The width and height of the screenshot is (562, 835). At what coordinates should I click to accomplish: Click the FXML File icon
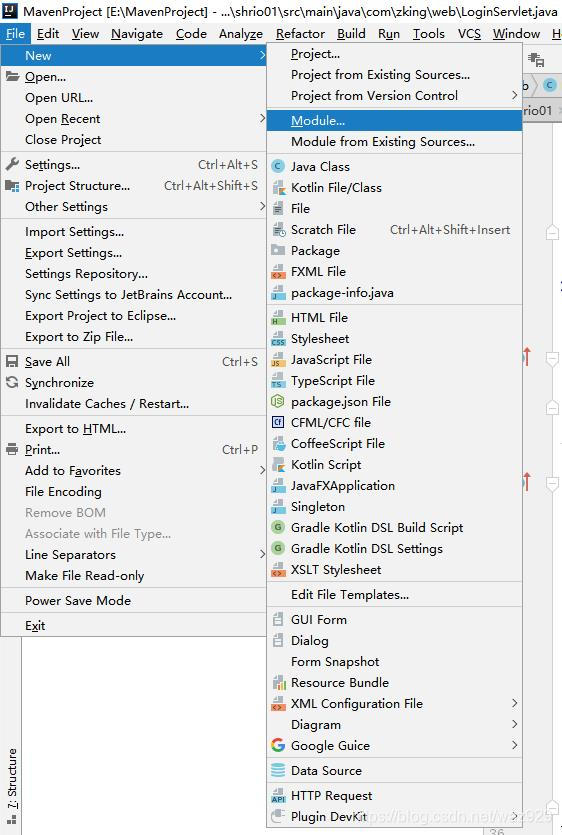click(278, 272)
